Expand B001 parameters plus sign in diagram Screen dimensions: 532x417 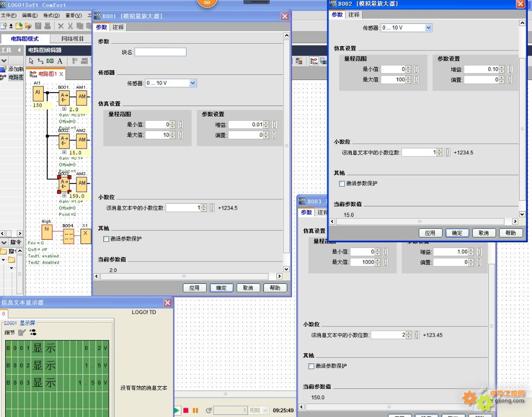[x=64, y=109]
